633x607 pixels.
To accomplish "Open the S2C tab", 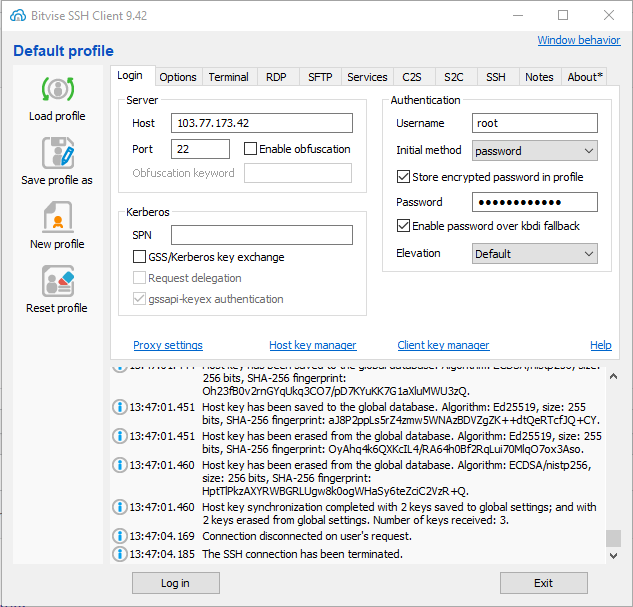I will pos(454,77).
